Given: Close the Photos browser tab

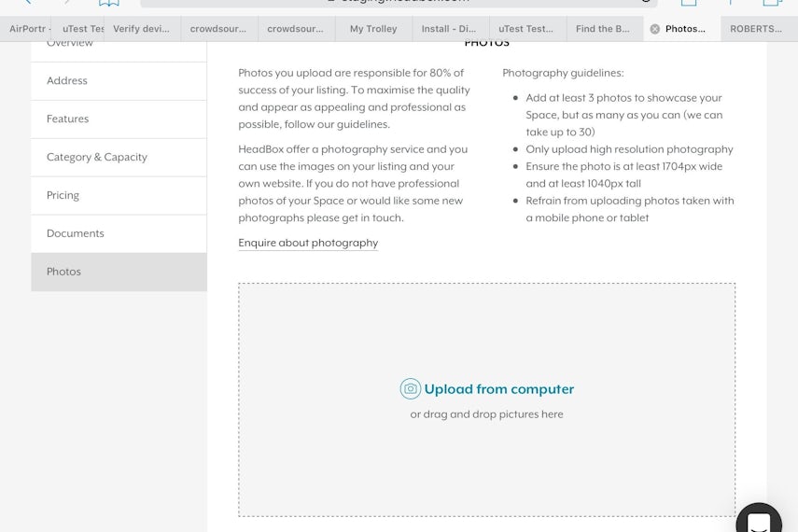Looking at the screenshot, I should pyautogui.click(x=655, y=29).
